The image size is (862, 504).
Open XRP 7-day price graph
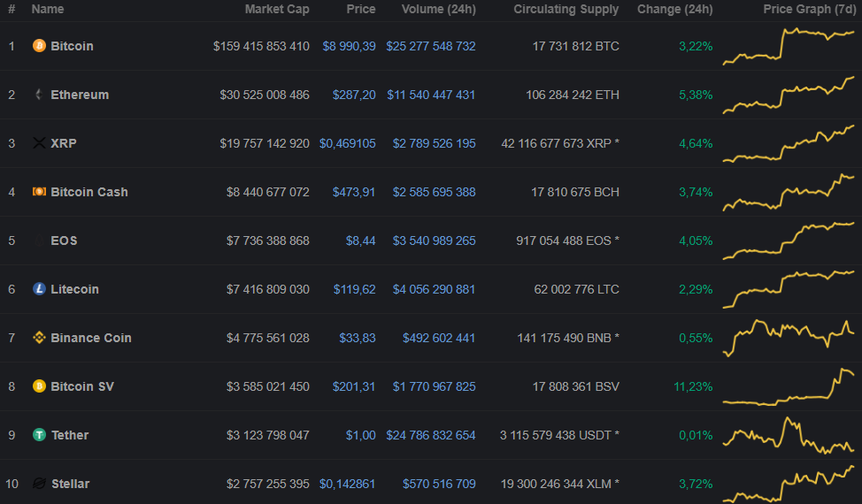[x=789, y=143]
